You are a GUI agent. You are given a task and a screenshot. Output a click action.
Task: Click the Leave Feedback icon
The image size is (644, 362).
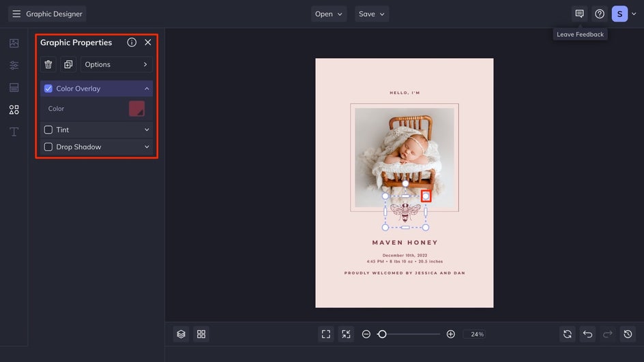pyautogui.click(x=579, y=14)
